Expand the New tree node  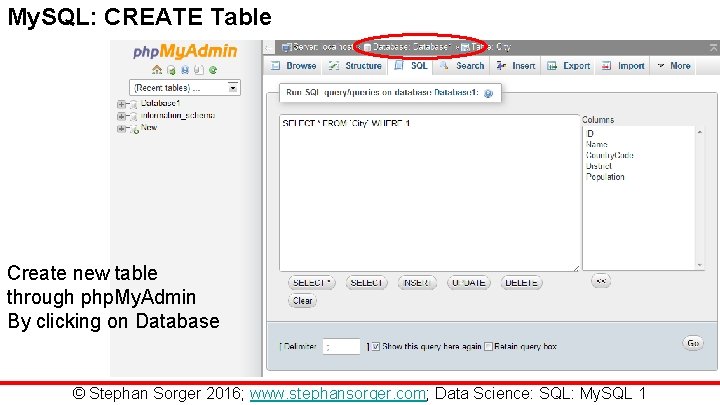(121, 129)
